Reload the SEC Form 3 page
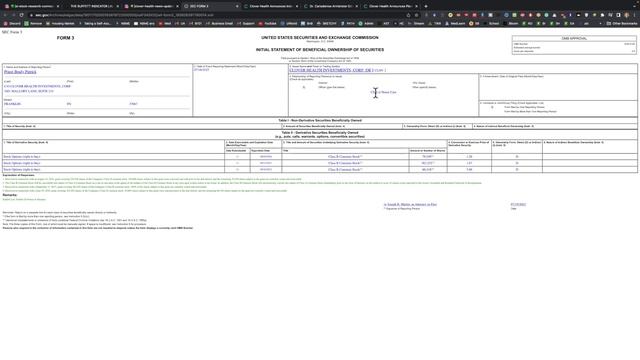The height and width of the screenshot is (360, 640). [x=21, y=15]
